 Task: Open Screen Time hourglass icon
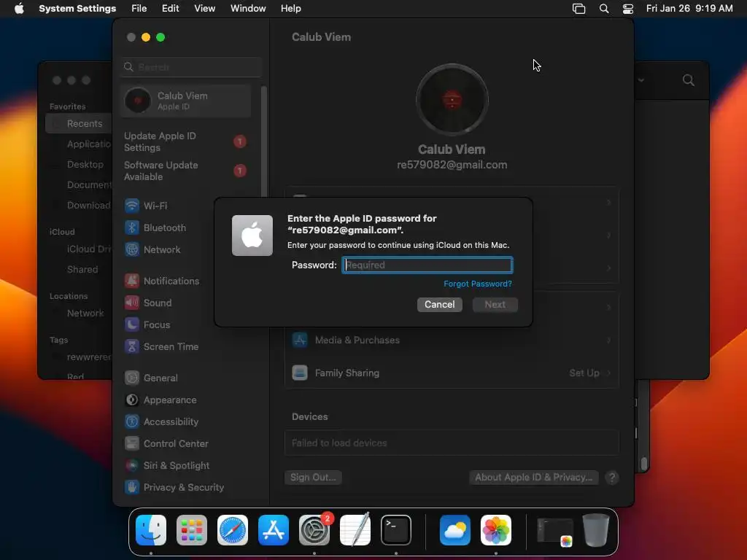(132, 346)
